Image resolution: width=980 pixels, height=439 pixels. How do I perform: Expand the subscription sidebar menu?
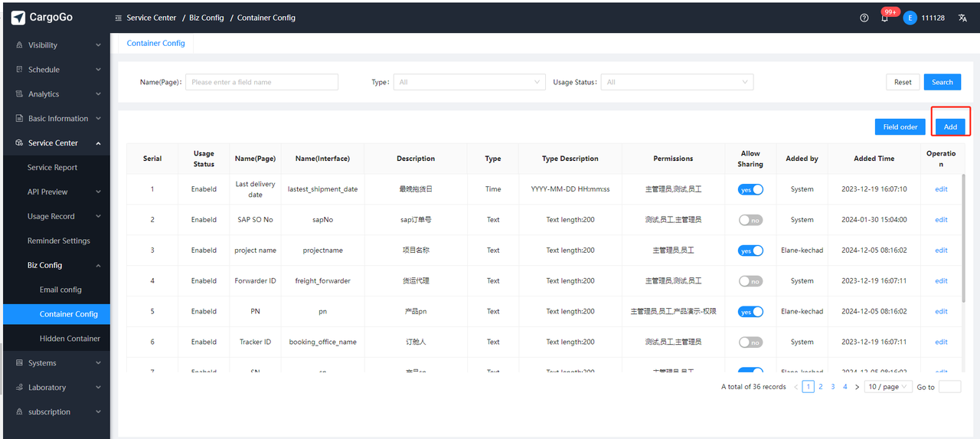[x=98, y=412]
